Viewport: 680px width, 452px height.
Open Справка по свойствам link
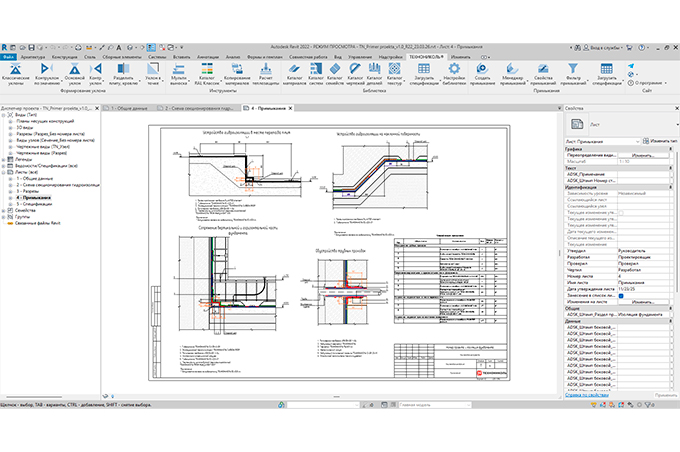tap(587, 397)
